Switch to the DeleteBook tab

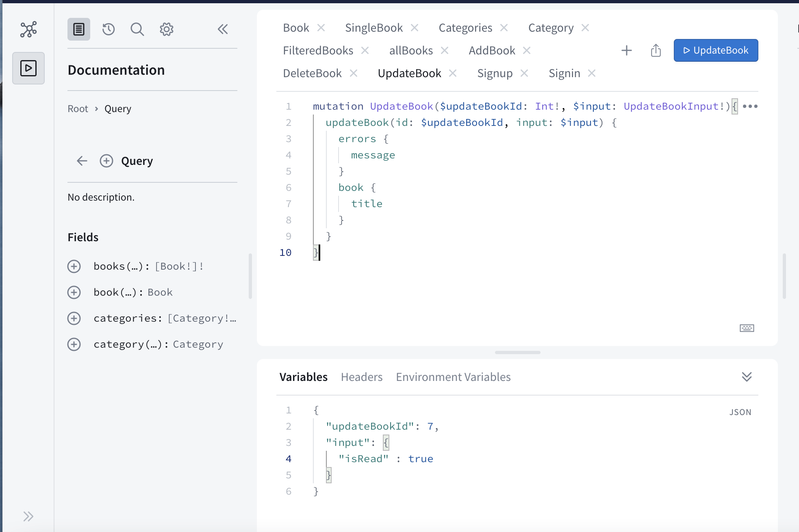pyautogui.click(x=312, y=73)
